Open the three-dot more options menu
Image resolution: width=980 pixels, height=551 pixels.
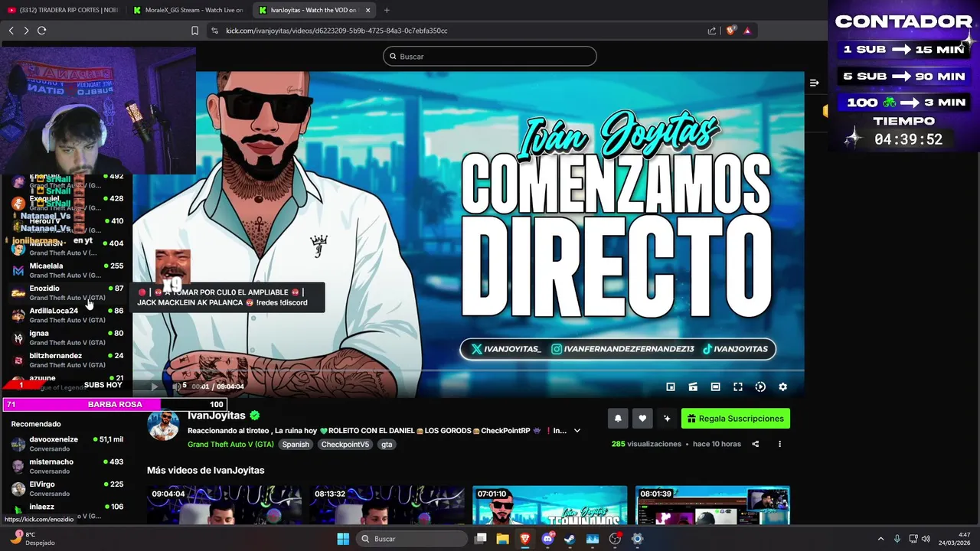(x=780, y=444)
